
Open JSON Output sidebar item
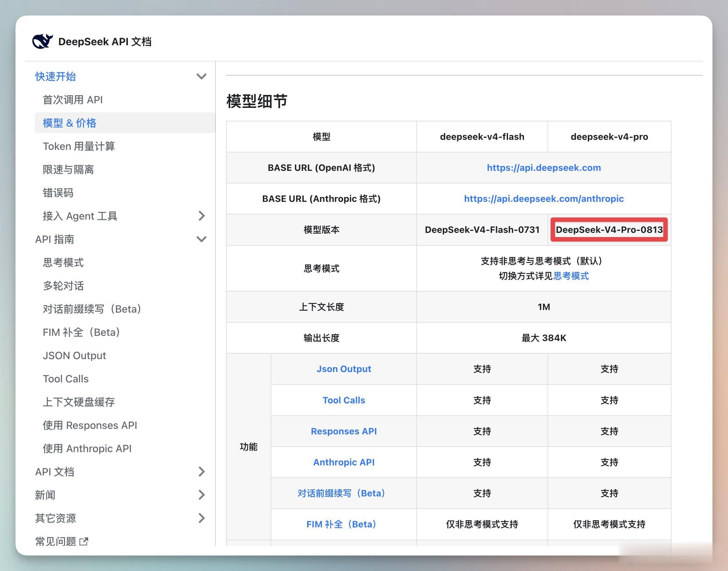74,355
